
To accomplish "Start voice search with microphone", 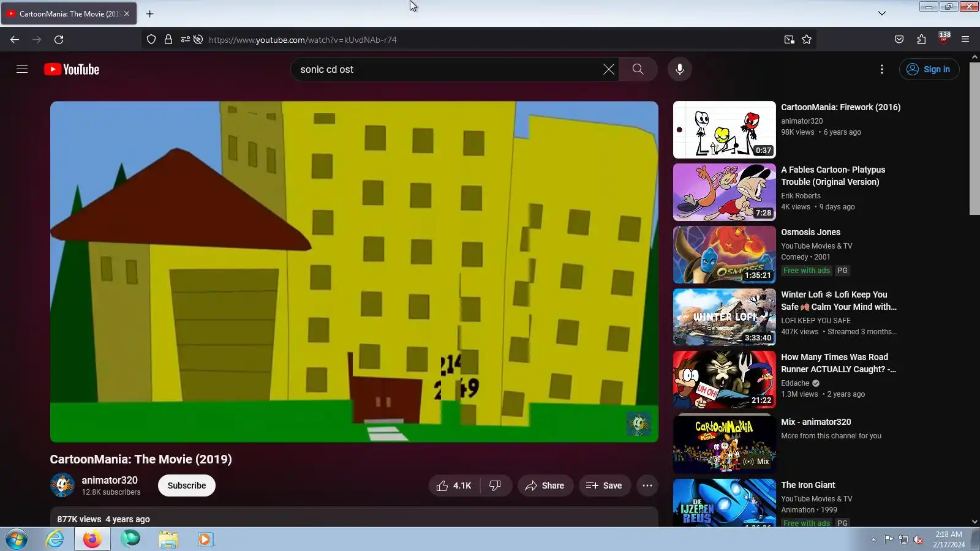I will [x=679, y=69].
